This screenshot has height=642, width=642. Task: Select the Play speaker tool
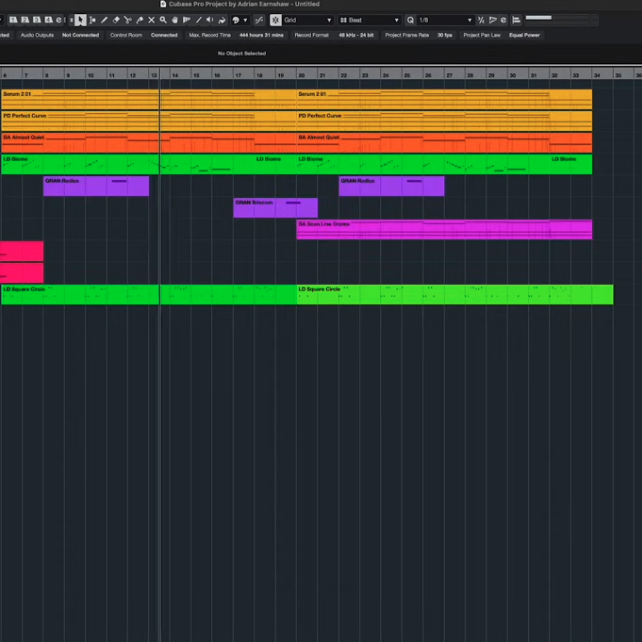[x=210, y=20]
